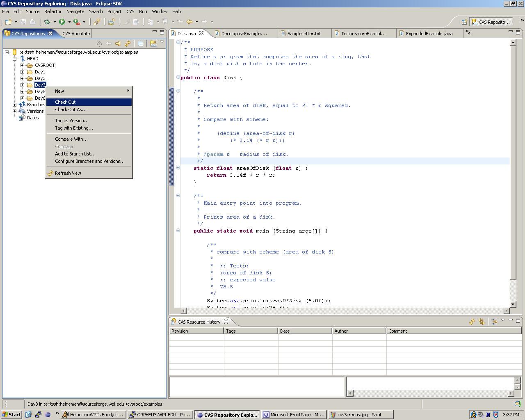The height and width of the screenshot is (420, 525).
Task: Toggle folding of the main method
Action: (x=178, y=231)
